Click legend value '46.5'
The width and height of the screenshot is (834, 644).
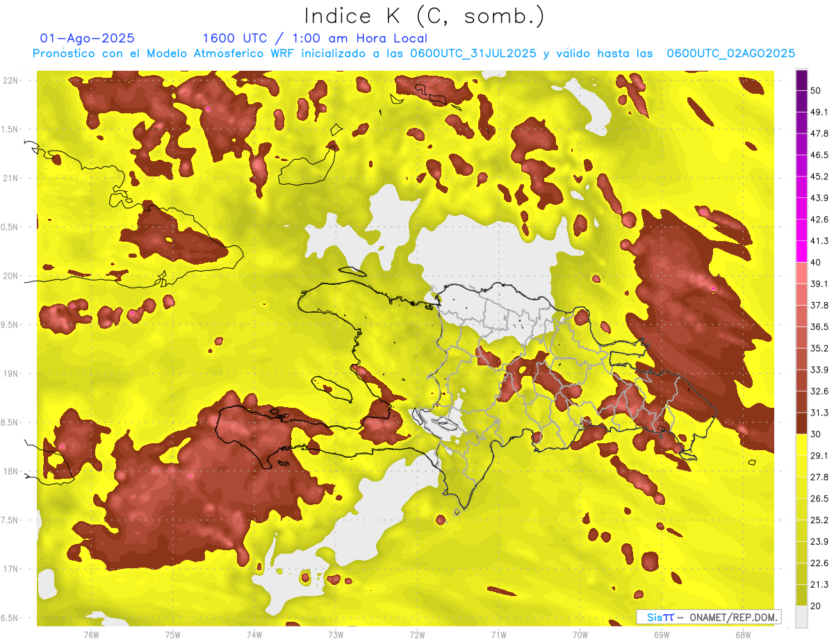pos(818,155)
